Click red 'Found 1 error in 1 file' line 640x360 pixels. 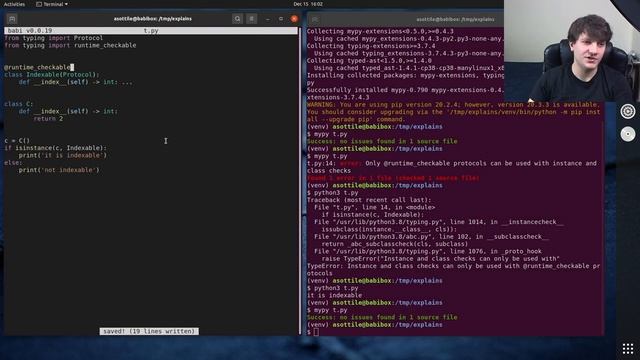[x=393, y=178]
